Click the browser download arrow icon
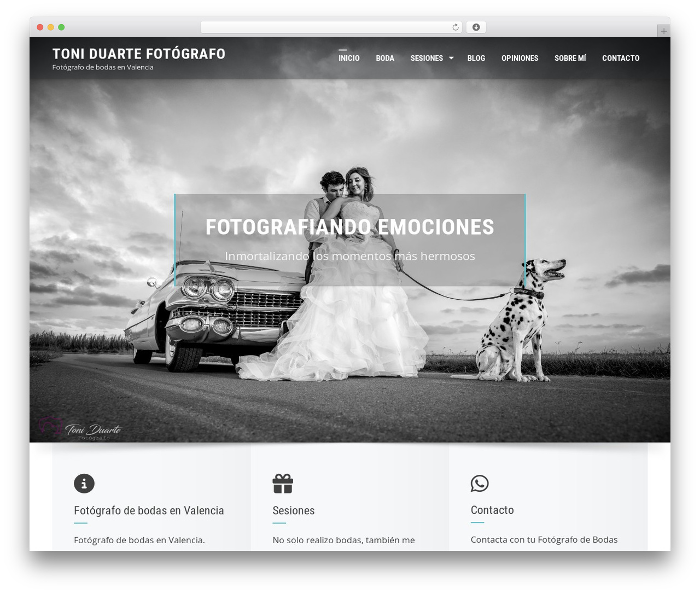 click(476, 27)
